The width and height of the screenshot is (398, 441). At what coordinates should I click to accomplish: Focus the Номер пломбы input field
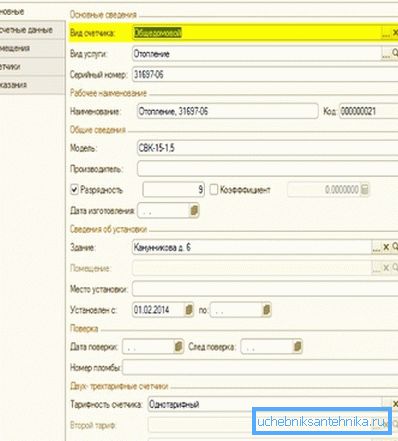[260, 367]
